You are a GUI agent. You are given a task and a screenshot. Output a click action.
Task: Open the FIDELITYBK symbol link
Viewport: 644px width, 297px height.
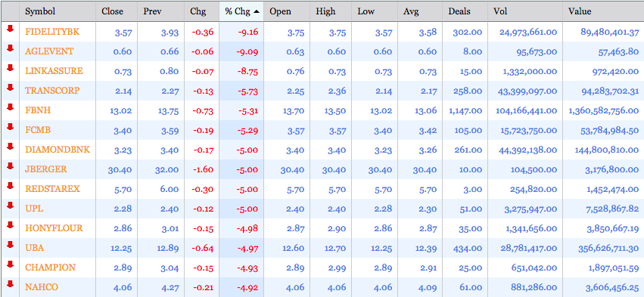(x=51, y=32)
